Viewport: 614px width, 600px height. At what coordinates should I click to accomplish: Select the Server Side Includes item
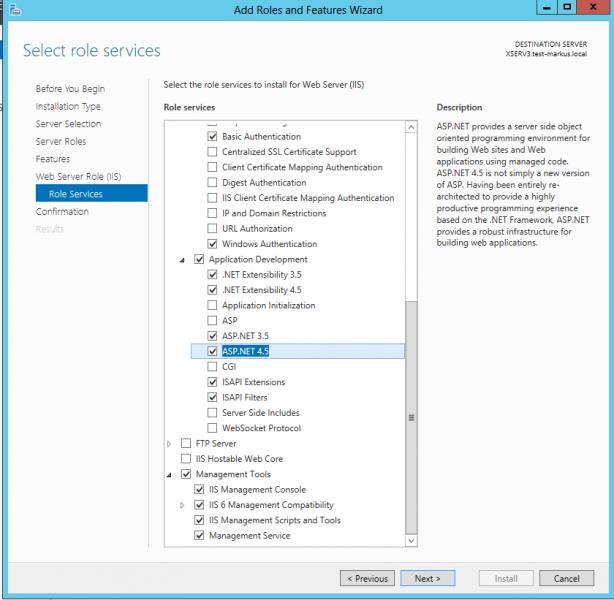coord(260,413)
